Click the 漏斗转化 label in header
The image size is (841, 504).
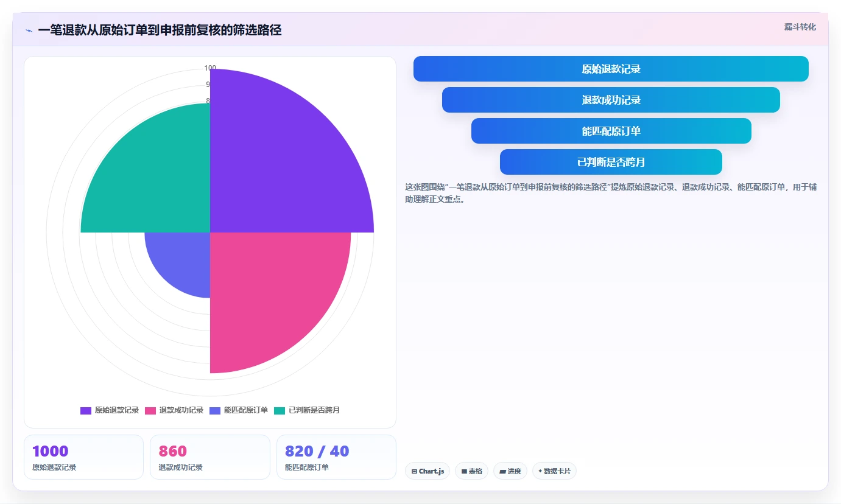pos(800,27)
